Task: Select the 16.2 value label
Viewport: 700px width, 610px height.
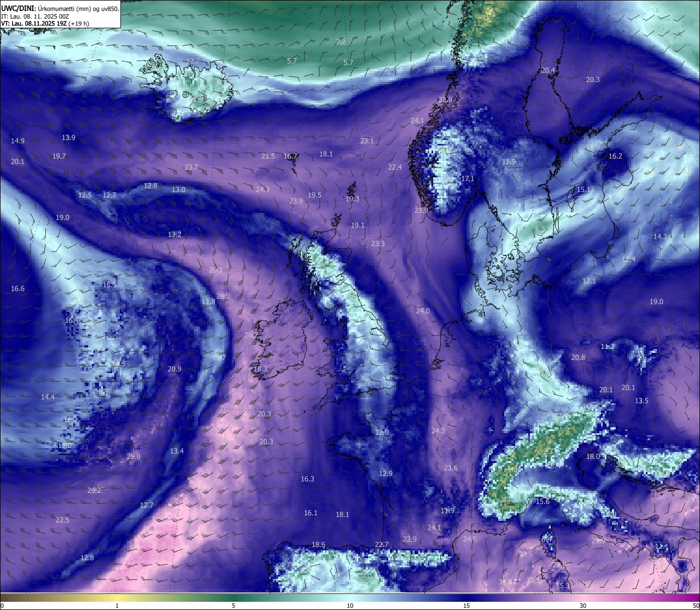Action: tap(615, 156)
